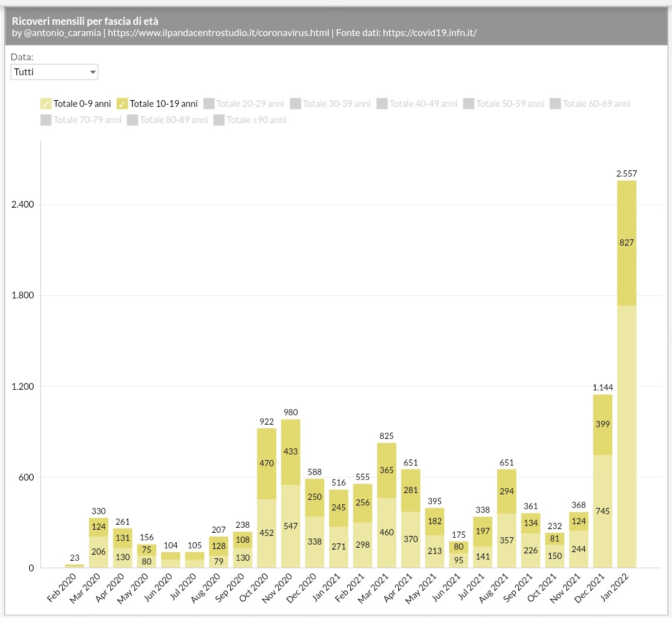Click the 827 segment of Jan 2022 bar
Image resolution: width=672 pixels, height=618 pixels.
coord(627,242)
